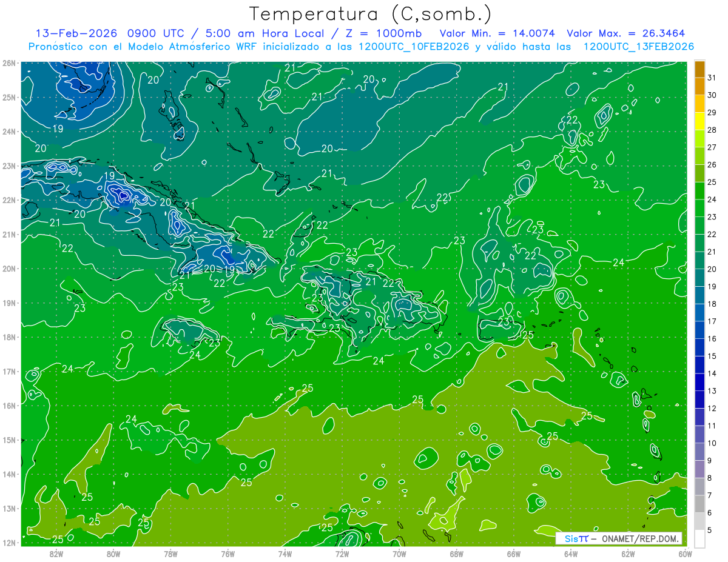
Task: Click the '24N' latitude axis label
Action: click(x=8, y=132)
